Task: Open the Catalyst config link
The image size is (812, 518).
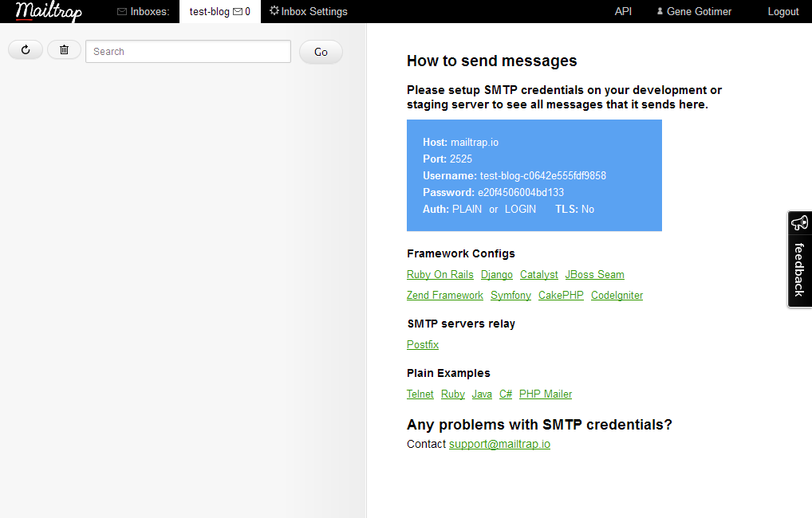Action: click(x=539, y=274)
